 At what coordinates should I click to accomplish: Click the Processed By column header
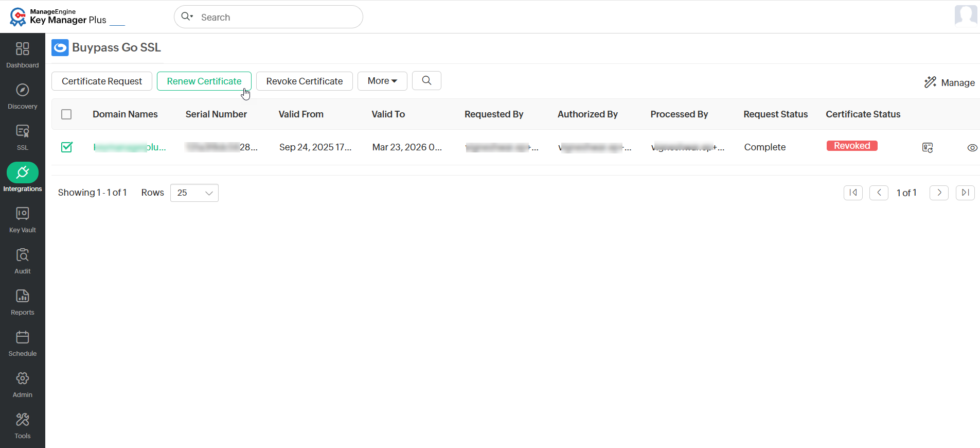[679, 114]
